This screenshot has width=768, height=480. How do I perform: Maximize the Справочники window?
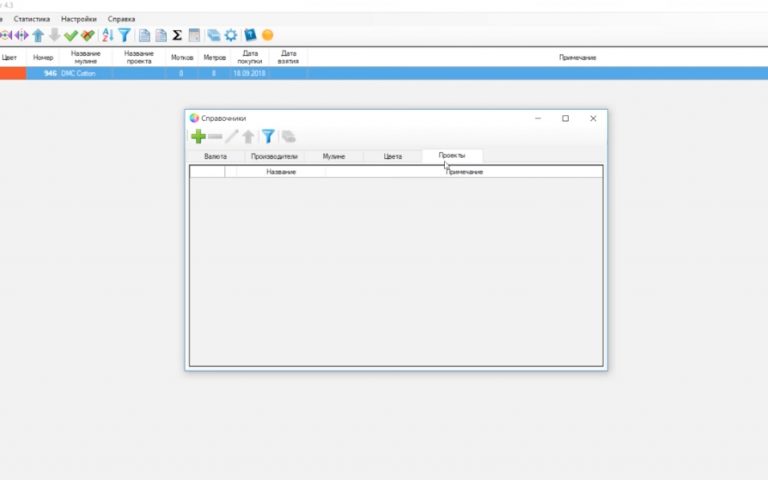click(565, 118)
